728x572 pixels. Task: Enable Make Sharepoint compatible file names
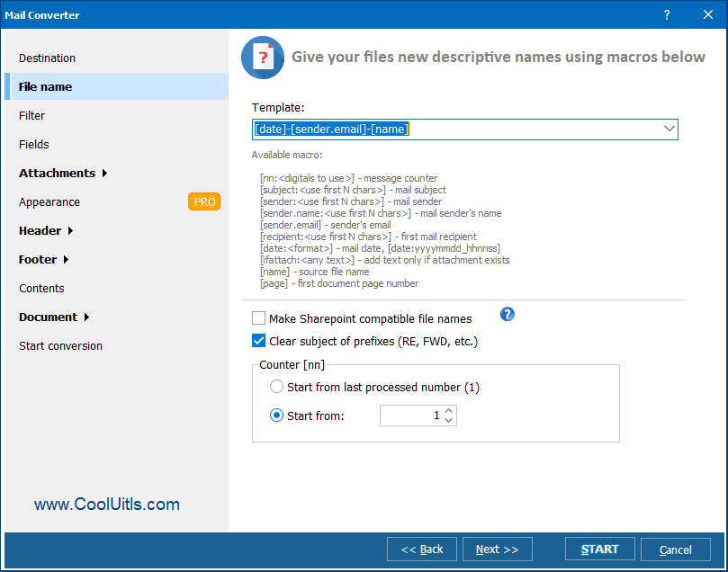[258, 317]
